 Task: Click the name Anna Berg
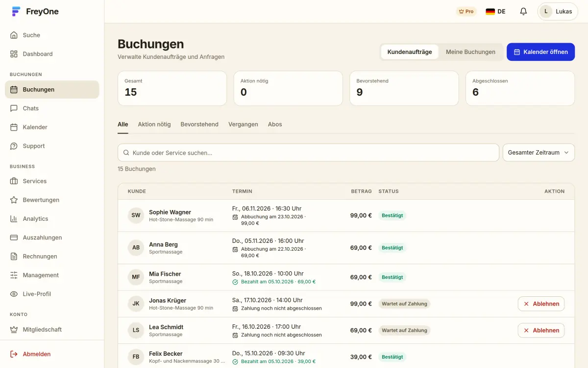tap(163, 245)
